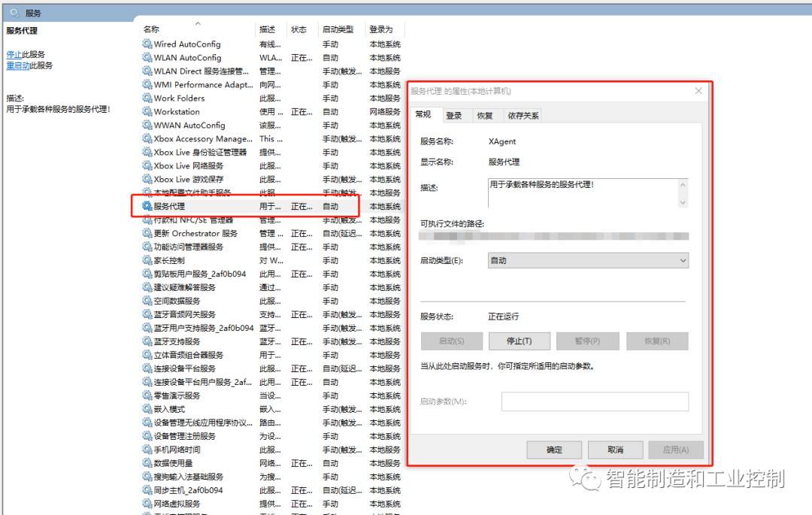
Task: Open the 依存关系 tab
Action: pos(523,116)
